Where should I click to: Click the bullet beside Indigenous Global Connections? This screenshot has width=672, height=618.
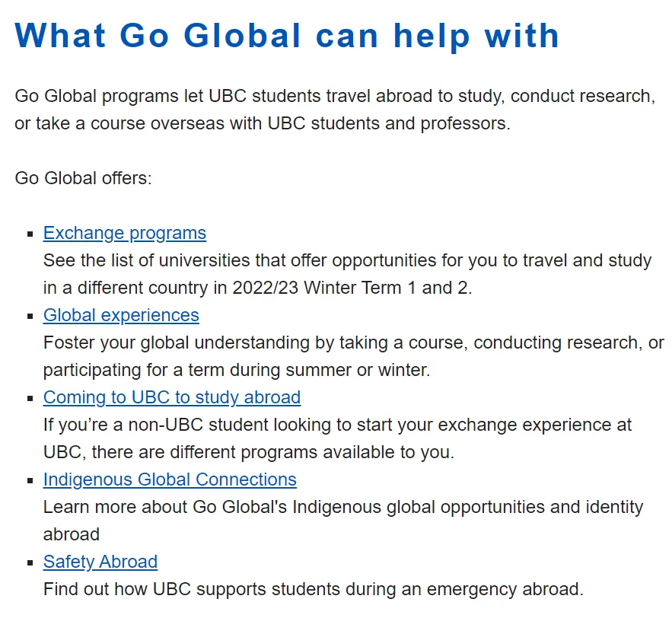tap(30, 481)
